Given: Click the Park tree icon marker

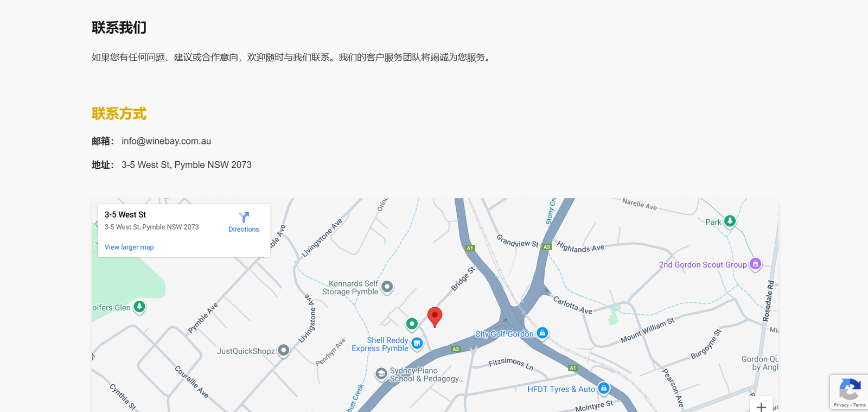Looking at the screenshot, I should (730, 221).
